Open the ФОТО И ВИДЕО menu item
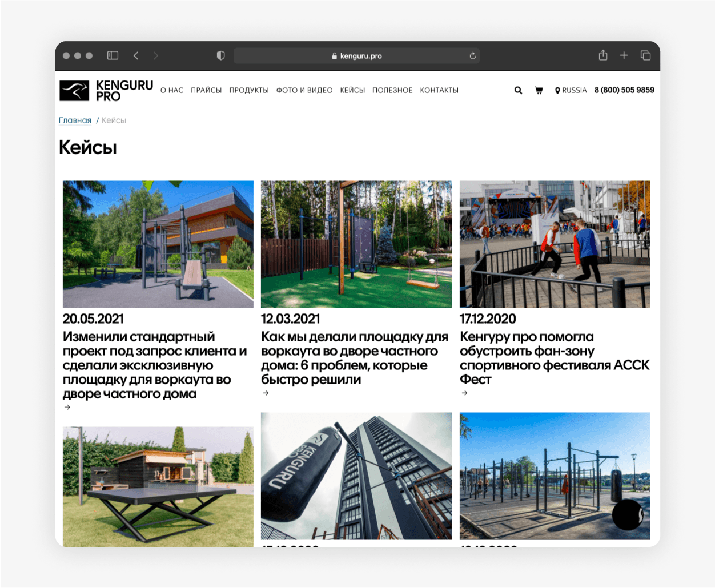 tap(304, 90)
